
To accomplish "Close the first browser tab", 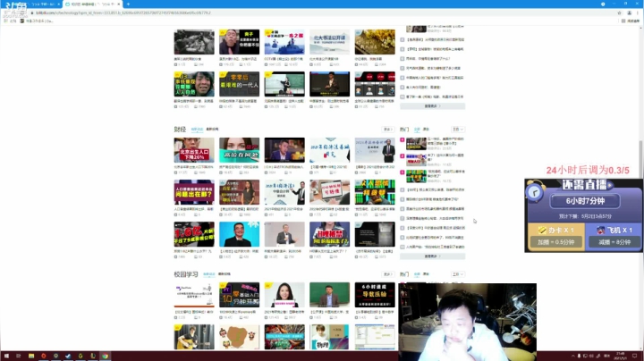I will click(x=59, y=4).
